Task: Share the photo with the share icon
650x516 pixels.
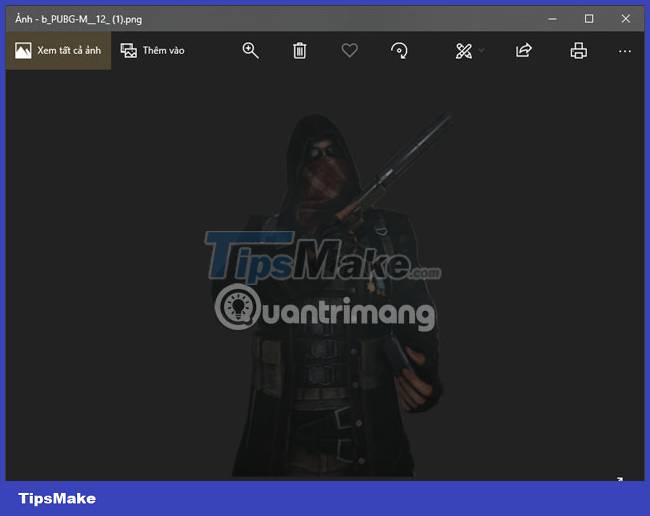Action: 524,51
